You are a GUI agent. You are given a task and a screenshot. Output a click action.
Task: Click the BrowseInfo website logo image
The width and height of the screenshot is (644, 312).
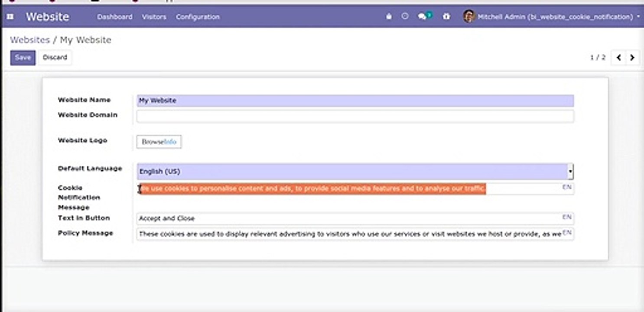pyautogui.click(x=159, y=142)
